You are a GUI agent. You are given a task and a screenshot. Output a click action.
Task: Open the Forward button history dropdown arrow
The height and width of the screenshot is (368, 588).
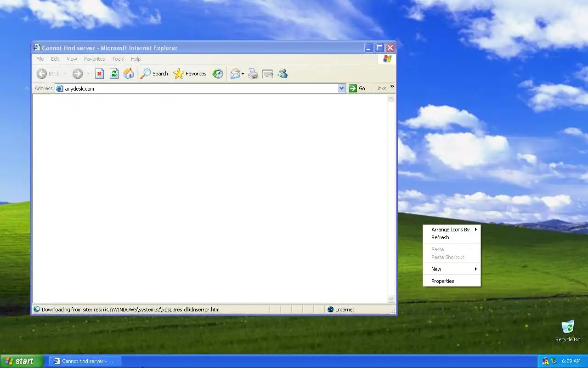[88, 74]
